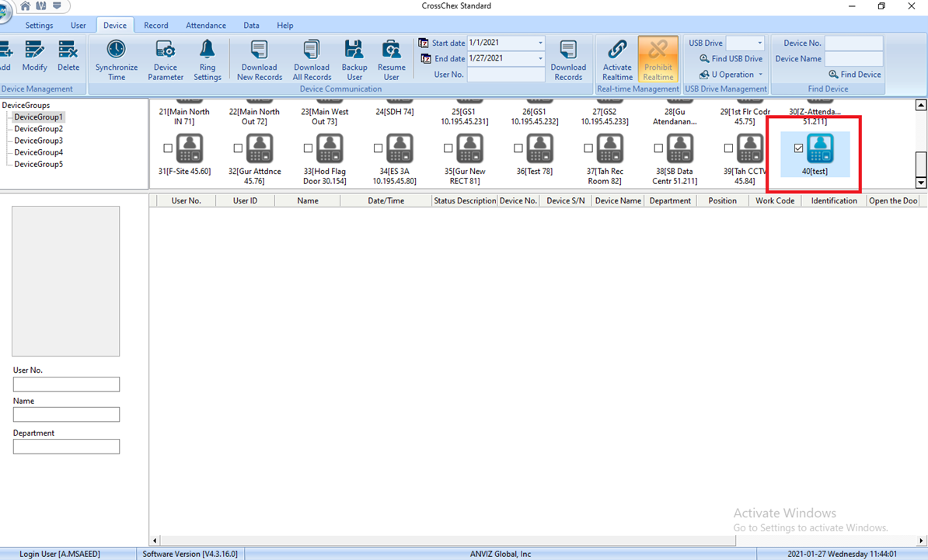
Task: Open Device Parameter settings
Action: click(x=165, y=61)
